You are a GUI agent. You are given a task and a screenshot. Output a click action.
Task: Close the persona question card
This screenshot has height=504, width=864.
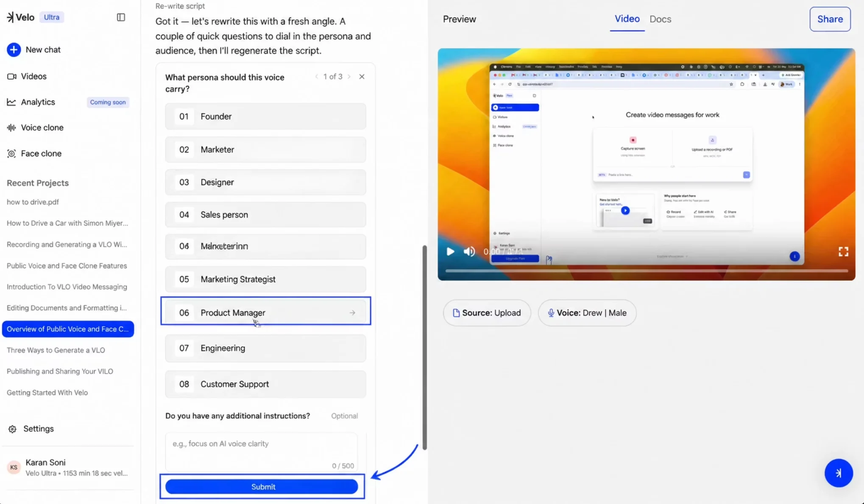coord(362,77)
